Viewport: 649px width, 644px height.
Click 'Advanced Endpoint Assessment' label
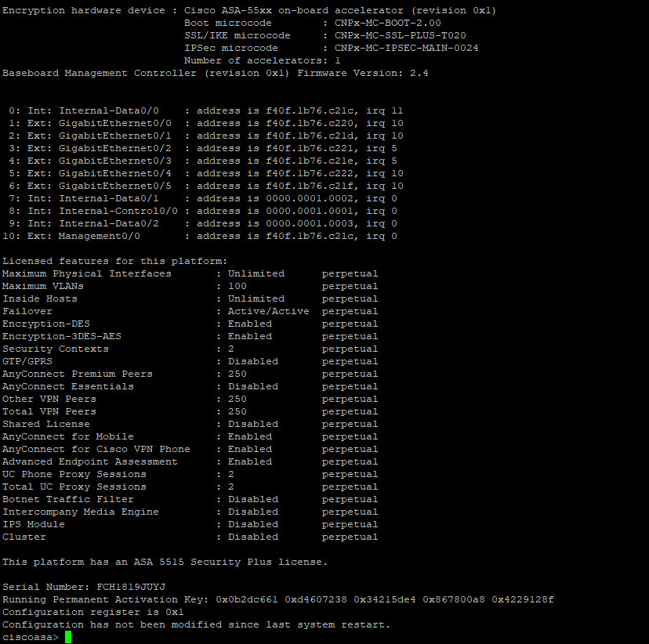[90, 461]
